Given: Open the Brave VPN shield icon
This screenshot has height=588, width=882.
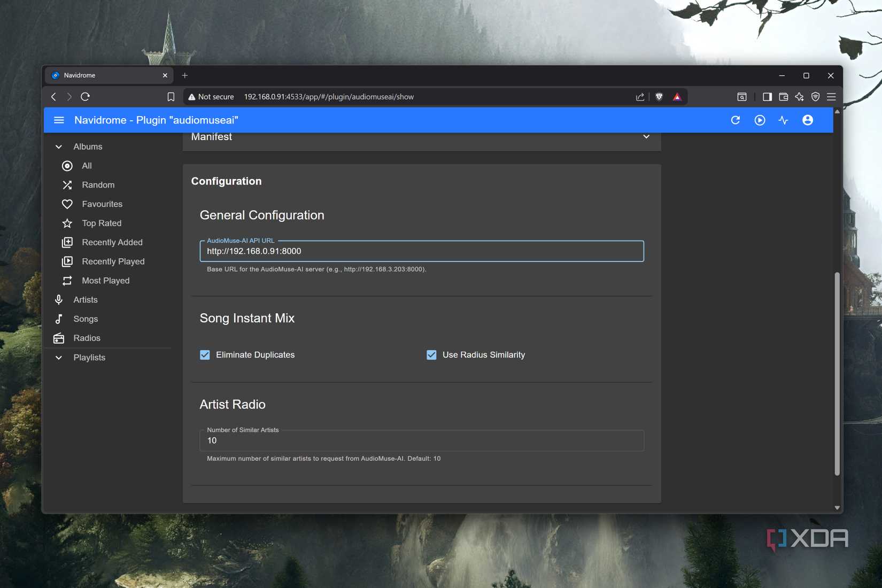Looking at the screenshot, I should [x=815, y=97].
